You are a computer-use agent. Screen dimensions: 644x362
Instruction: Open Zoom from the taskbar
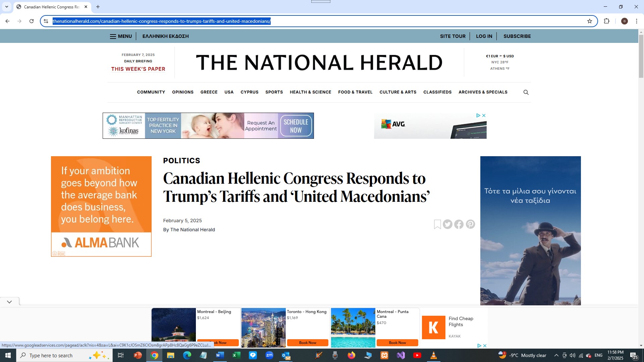click(x=269, y=355)
